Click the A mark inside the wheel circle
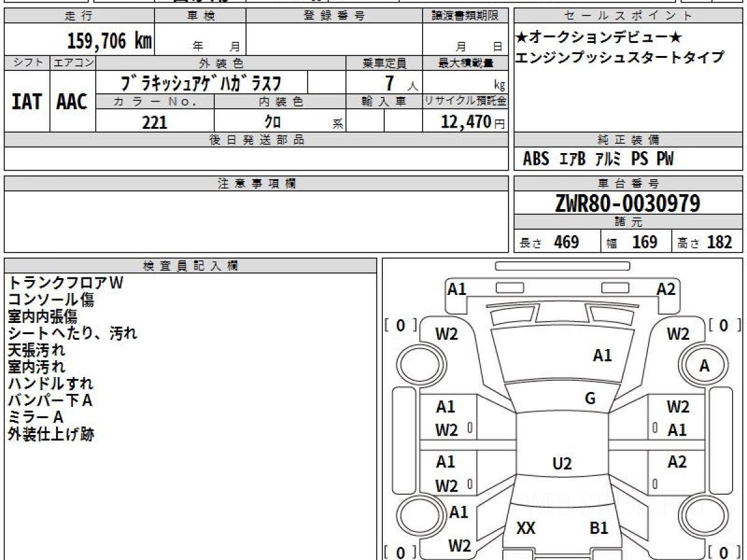The width and height of the screenshot is (747, 560). point(704,366)
